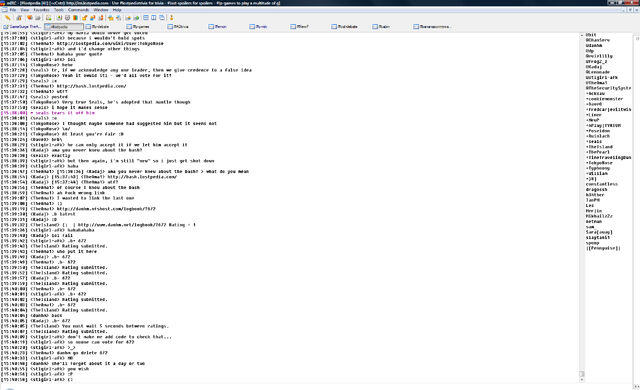
Task: Open the danbm.utshost.com logbook link
Action: (x=106, y=209)
